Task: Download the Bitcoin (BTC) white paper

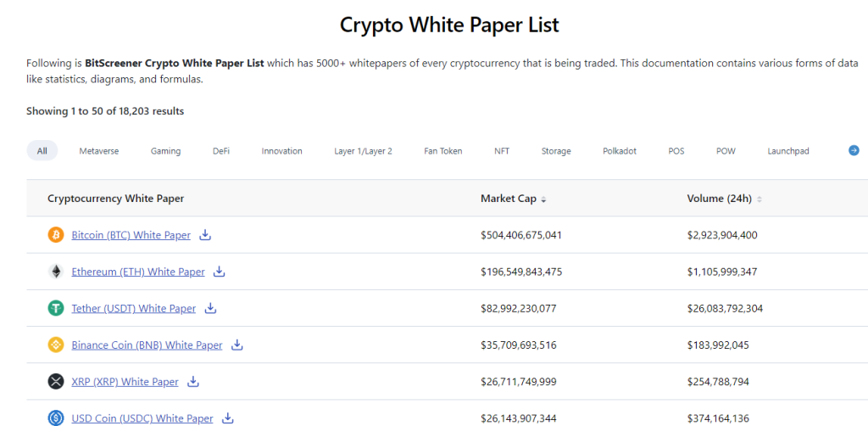Action: (x=205, y=235)
